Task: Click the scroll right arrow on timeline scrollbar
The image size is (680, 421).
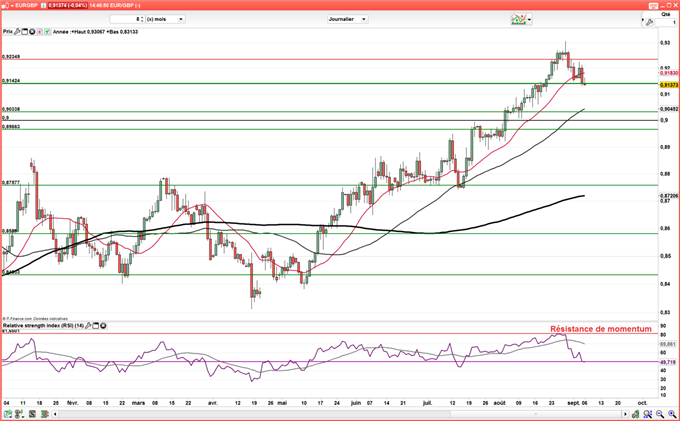Action: 625,414
